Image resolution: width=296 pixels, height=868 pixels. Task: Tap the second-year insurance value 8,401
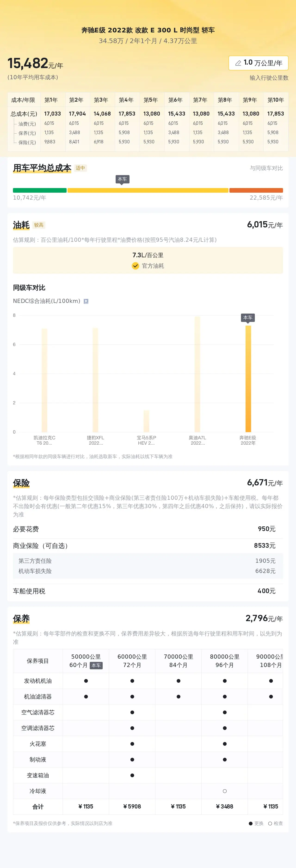74,142
